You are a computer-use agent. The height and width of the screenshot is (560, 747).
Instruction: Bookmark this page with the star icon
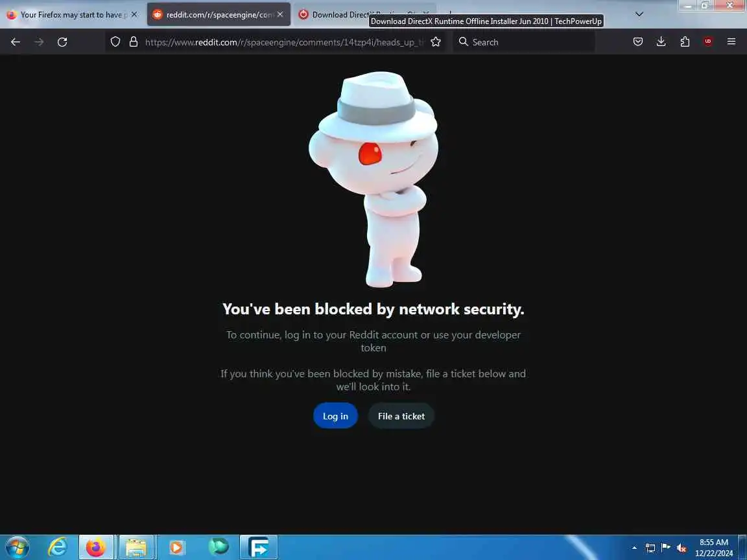(436, 42)
